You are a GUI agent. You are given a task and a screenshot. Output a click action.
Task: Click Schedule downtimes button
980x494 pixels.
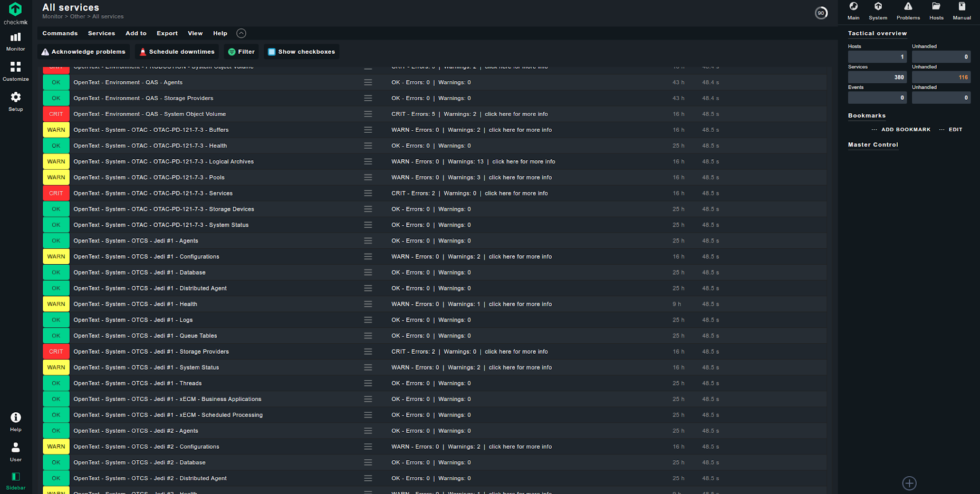[177, 52]
